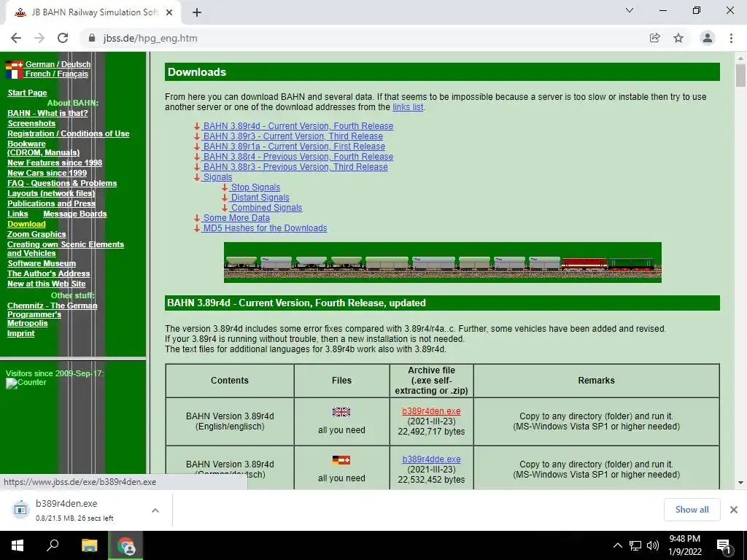Jump to BAHN 3.88r4 Previous Version
Image resolution: width=747 pixels, height=560 pixels.
point(298,157)
